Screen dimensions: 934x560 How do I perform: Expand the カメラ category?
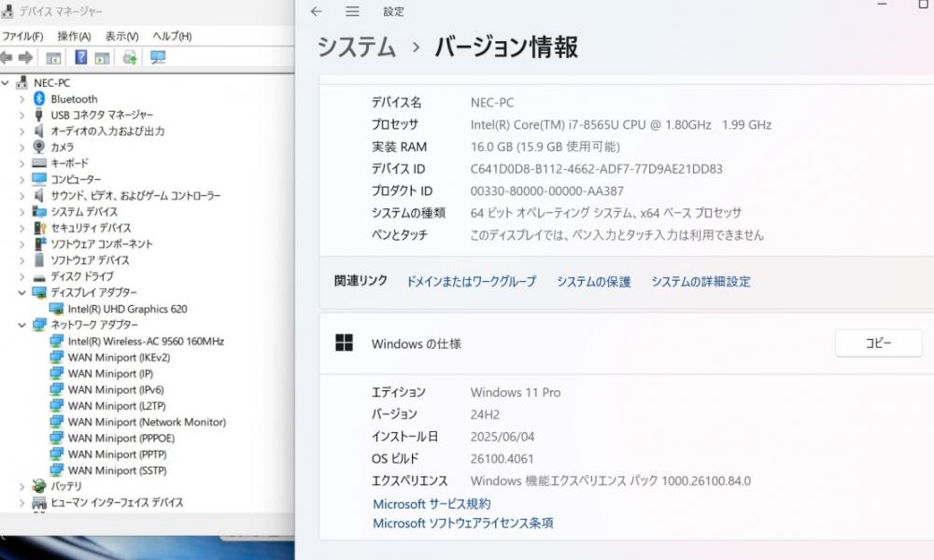[22, 147]
